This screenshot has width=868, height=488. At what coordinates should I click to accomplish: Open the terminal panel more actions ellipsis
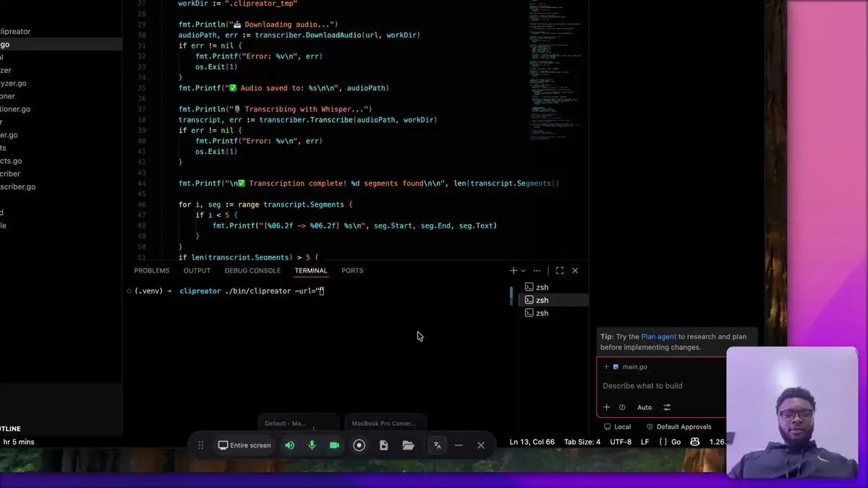click(x=537, y=270)
